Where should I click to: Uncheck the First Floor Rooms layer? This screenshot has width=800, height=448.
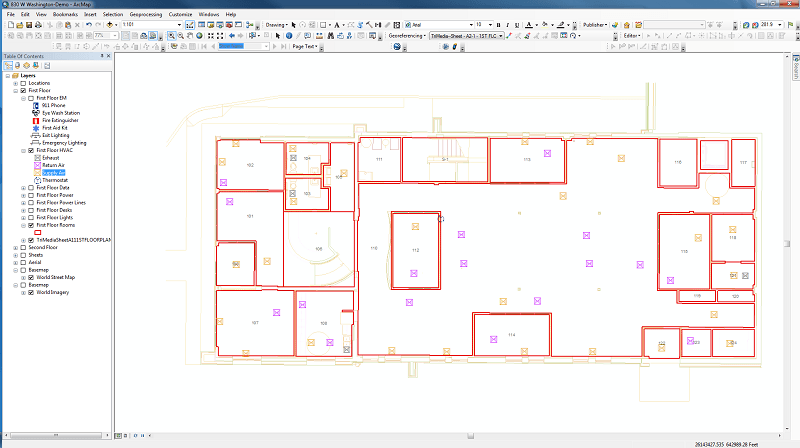point(31,225)
